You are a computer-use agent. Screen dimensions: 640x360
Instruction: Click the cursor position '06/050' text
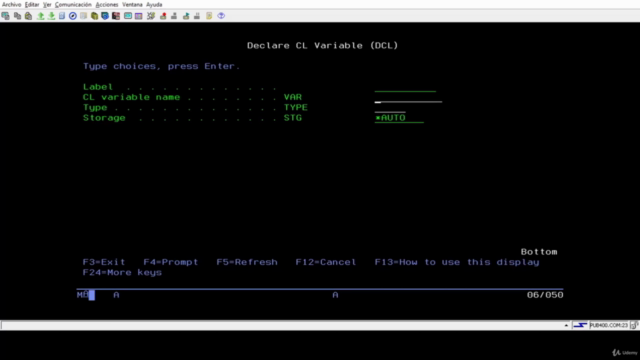(x=545, y=295)
